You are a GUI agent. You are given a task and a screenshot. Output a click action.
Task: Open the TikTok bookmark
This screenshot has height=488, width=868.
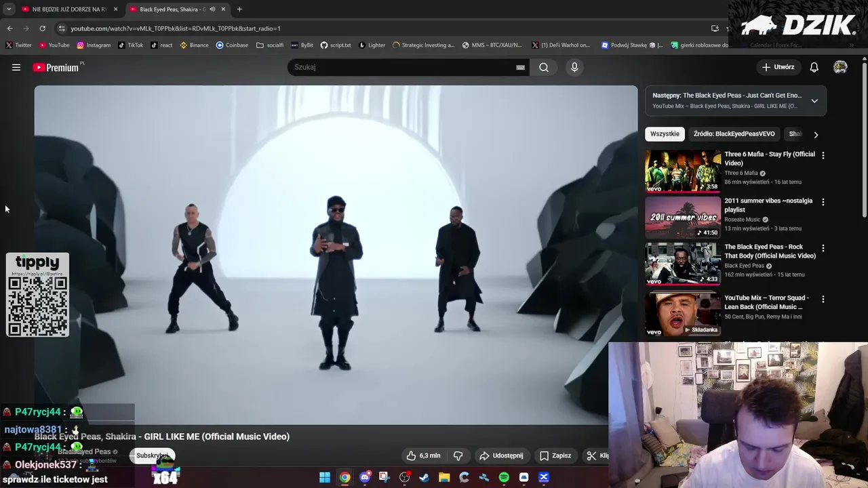(130, 45)
